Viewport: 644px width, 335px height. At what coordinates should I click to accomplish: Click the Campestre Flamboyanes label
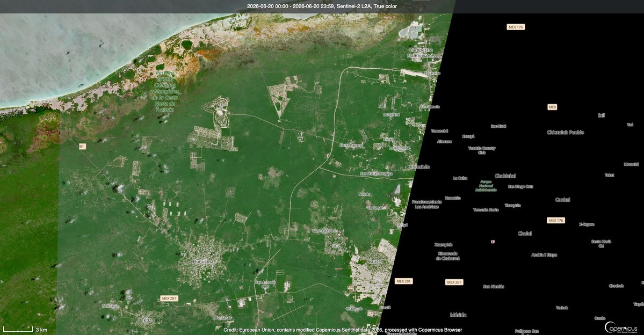coord(421,53)
